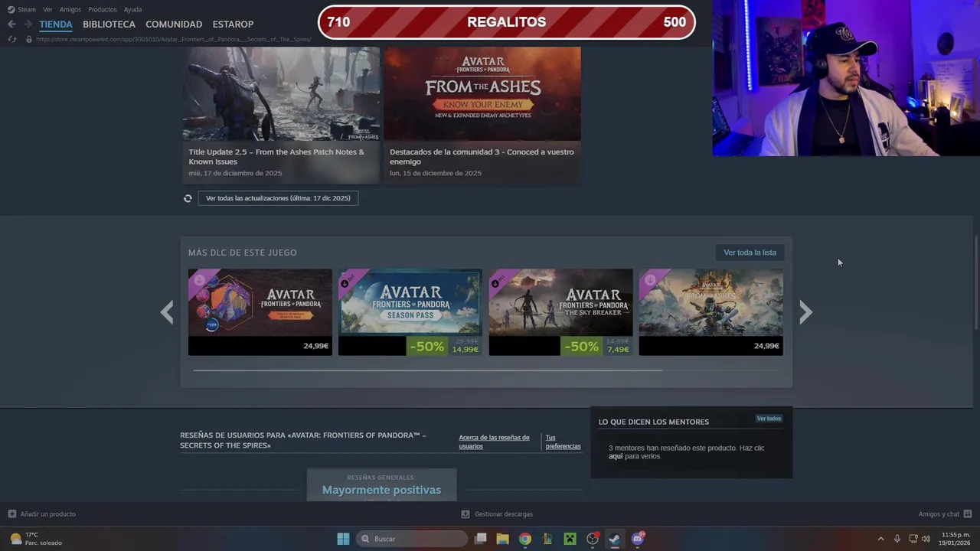The width and height of the screenshot is (980, 551).
Task: Open the Productos menu
Action: coord(103,9)
